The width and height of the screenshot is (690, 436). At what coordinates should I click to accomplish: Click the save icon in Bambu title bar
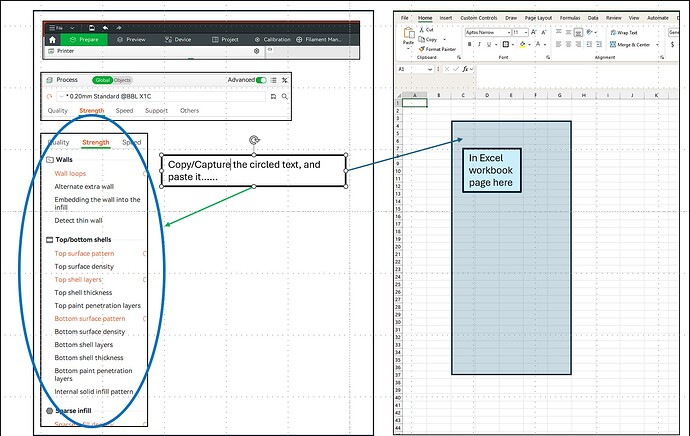pos(92,28)
